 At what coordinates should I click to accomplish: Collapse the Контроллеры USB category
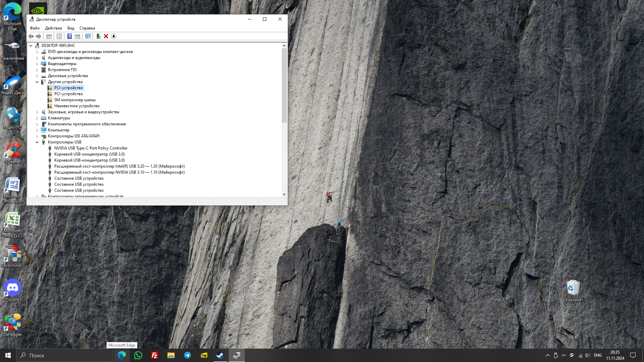coord(37,142)
